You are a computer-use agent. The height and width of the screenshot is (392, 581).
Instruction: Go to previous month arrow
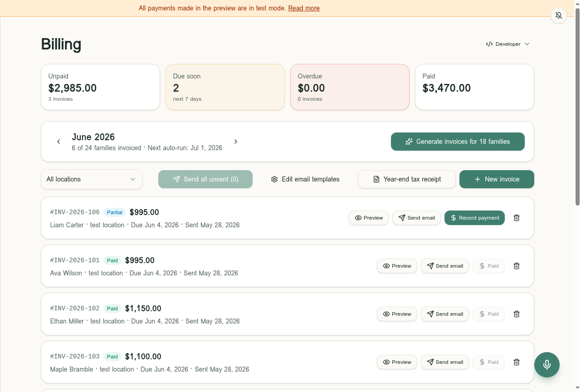point(59,142)
